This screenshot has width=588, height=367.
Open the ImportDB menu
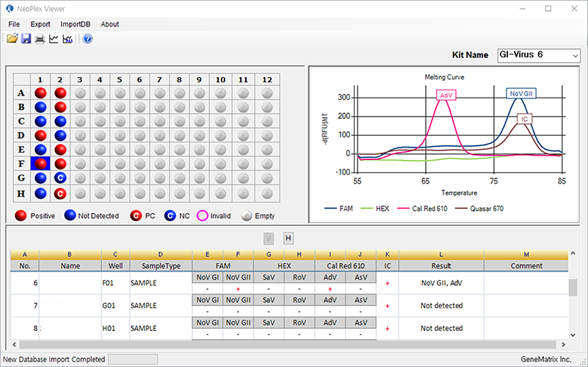coord(76,24)
